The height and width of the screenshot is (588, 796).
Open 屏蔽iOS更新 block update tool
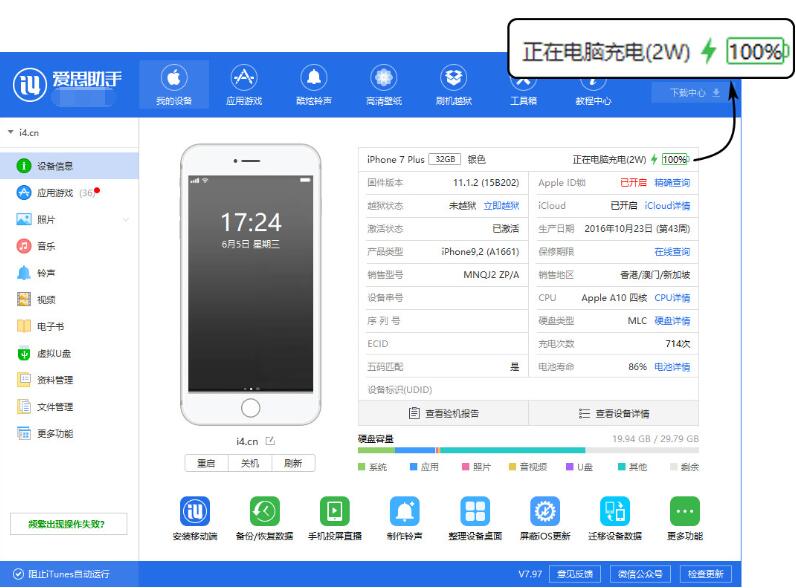[544, 511]
